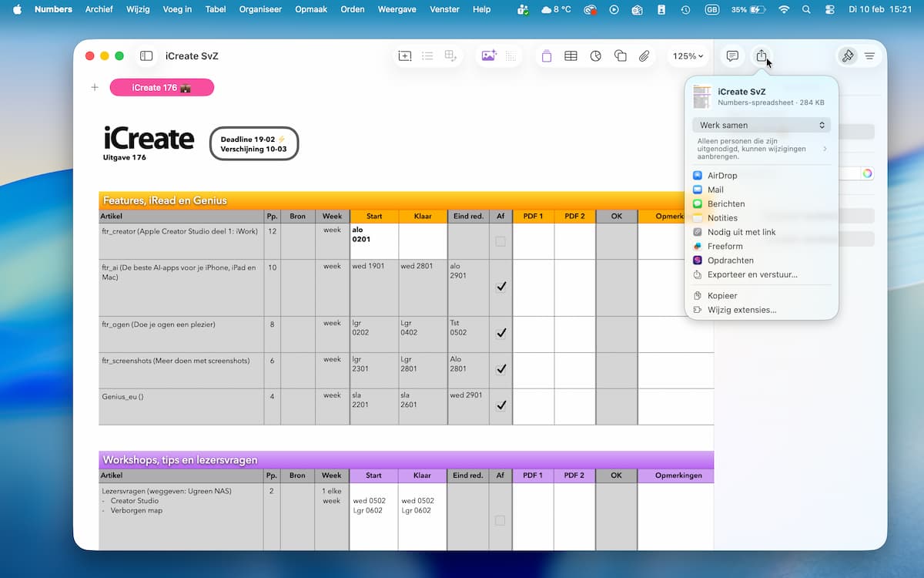This screenshot has width=924, height=578.
Task: Click the Format paintbrush icon
Action: (x=848, y=56)
